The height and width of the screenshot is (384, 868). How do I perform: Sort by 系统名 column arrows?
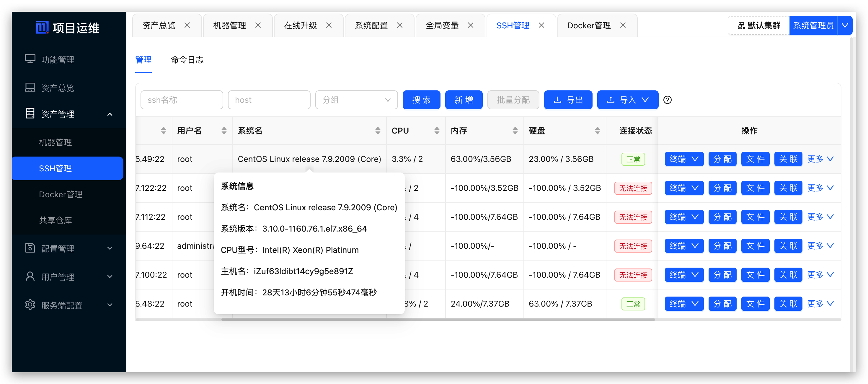pyautogui.click(x=377, y=131)
